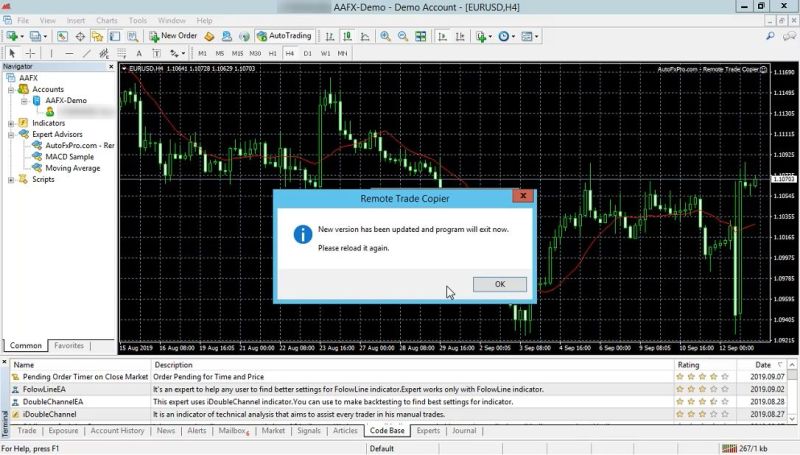Select the trendline drawing tool

pyautogui.click(x=87, y=53)
